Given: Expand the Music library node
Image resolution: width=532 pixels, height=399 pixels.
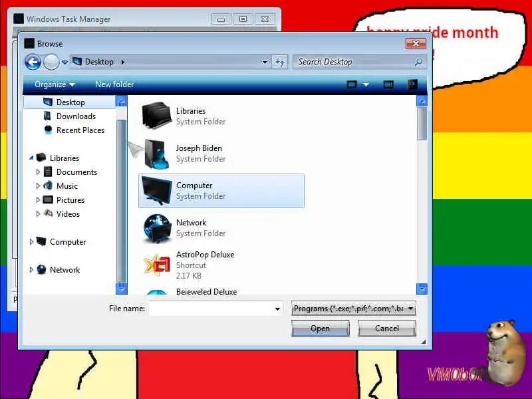Looking at the screenshot, I should pos(38,186).
